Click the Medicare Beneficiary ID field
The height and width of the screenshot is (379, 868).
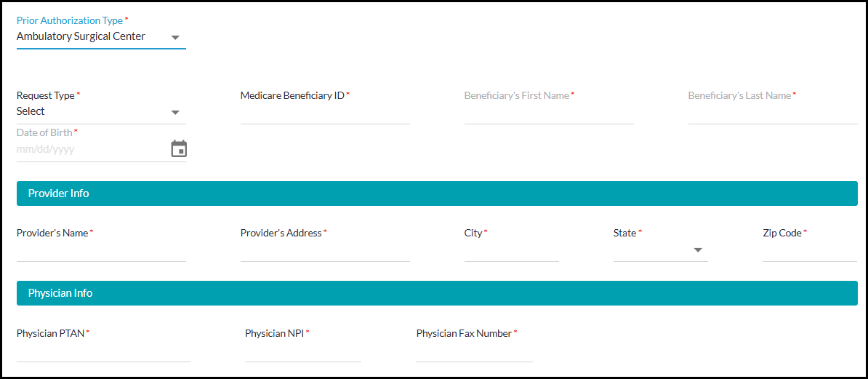[x=324, y=113]
